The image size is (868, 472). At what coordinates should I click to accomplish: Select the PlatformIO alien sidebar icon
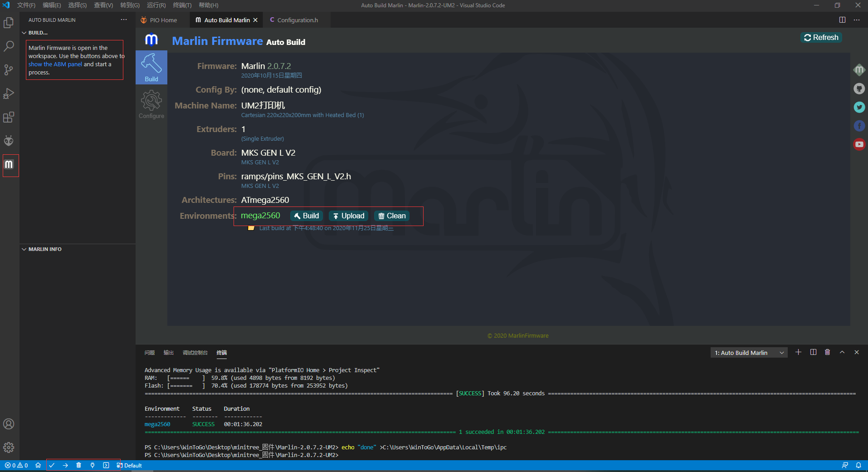coord(9,140)
